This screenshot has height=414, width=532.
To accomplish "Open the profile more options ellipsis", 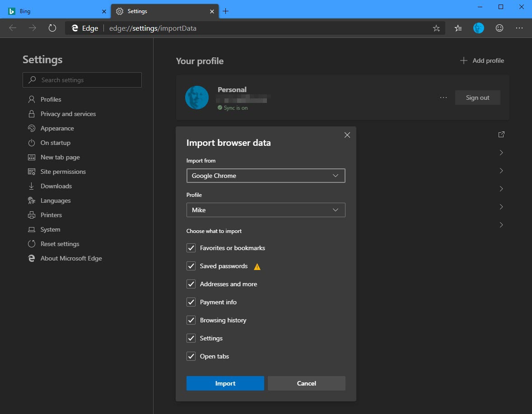I will coord(443,98).
